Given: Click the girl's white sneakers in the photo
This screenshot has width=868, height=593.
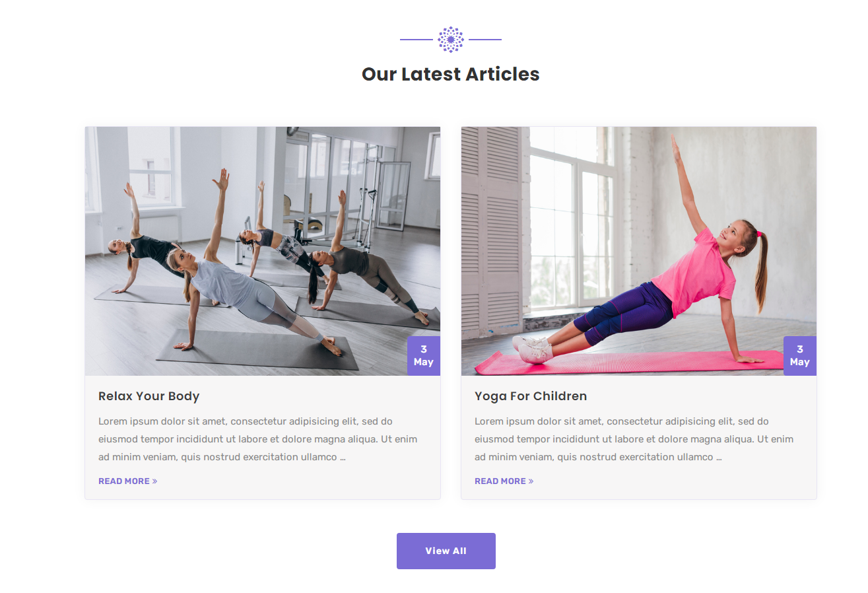Looking at the screenshot, I should click(533, 349).
